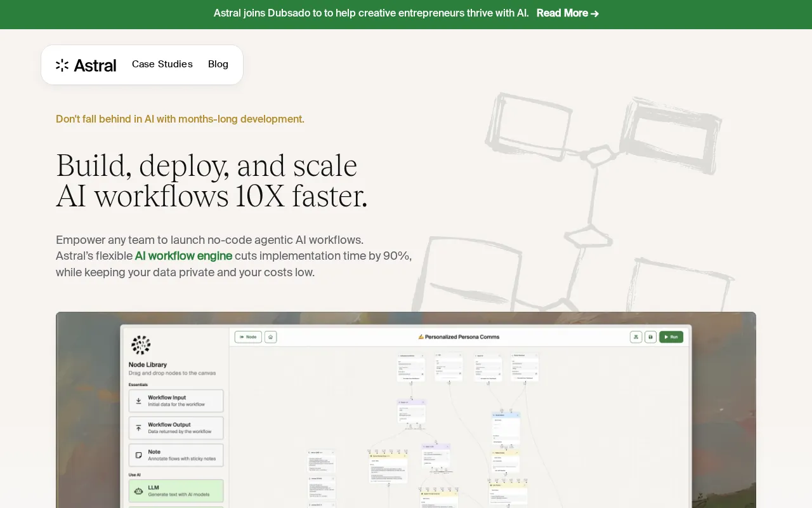This screenshot has width=812, height=508.
Task: Click the Run button in the workflow editor
Action: tap(671, 337)
